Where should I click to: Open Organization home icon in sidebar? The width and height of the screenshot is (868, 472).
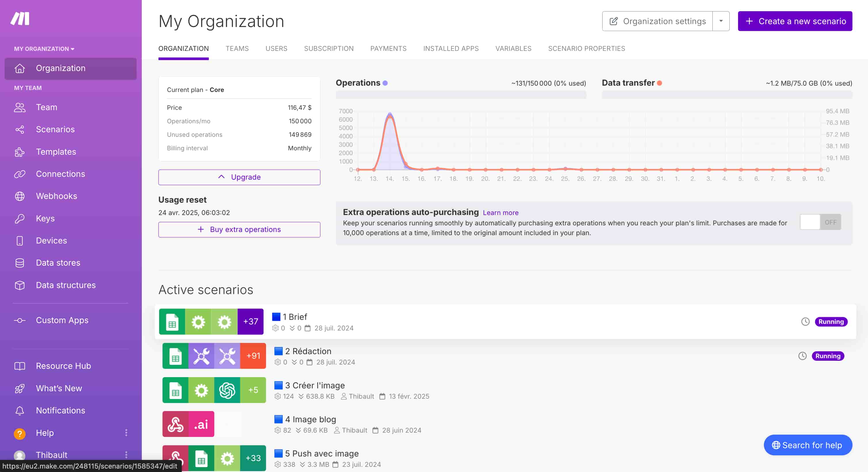pos(20,68)
